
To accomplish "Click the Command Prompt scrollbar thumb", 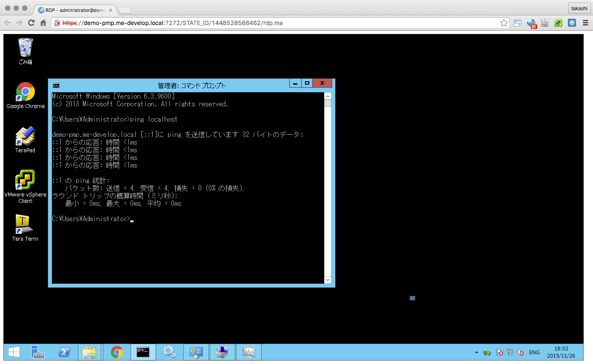I will click(x=328, y=103).
